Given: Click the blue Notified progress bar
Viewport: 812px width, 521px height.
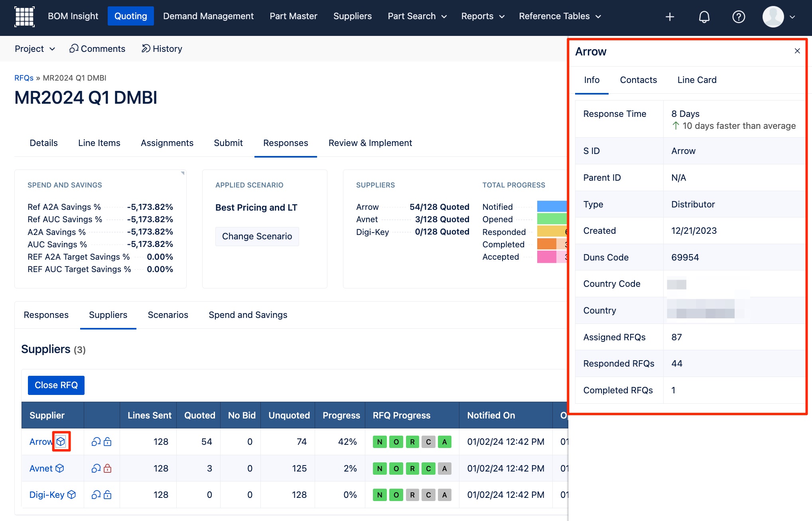Looking at the screenshot, I should pyautogui.click(x=552, y=206).
